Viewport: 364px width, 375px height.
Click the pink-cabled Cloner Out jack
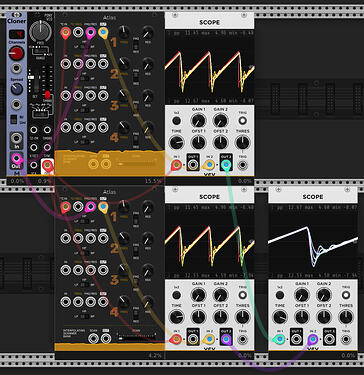tap(16, 158)
